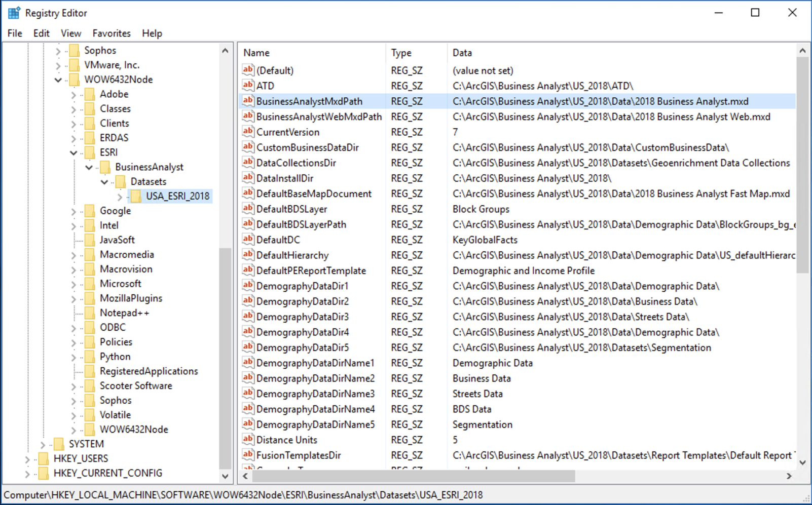Expand the Microsoft key
This screenshot has height=505, width=812.
(73, 284)
